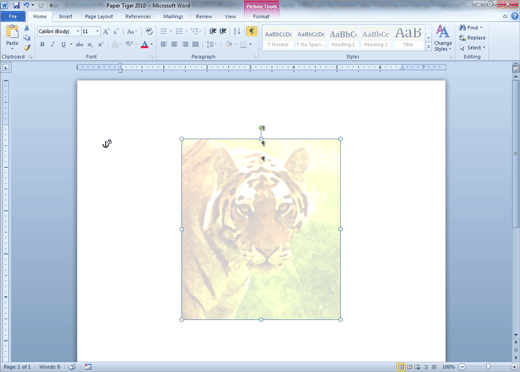Image resolution: width=520 pixels, height=372 pixels.
Task: Click the proofing check status icon
Action: [72, 367]
